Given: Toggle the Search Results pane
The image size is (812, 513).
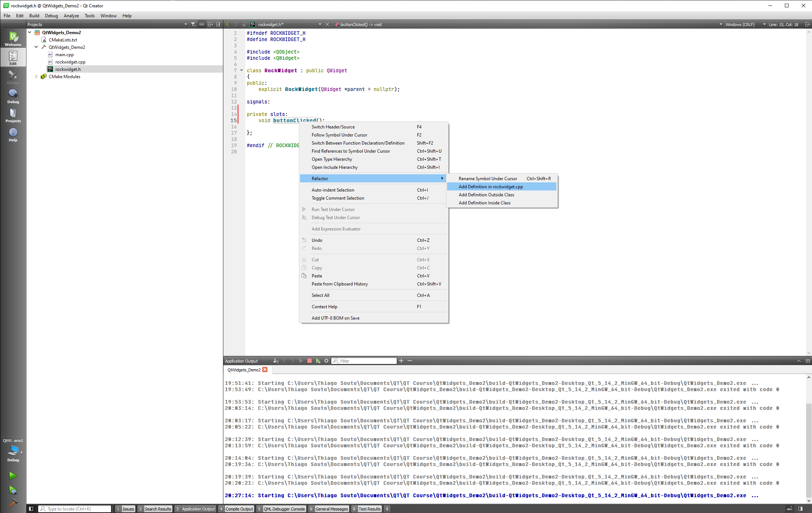Looking at the screenshot, I should [155, 509].
